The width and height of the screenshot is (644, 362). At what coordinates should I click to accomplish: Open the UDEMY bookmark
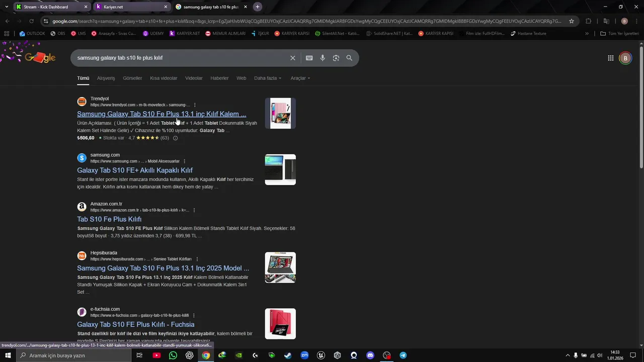tap(153, 34)
